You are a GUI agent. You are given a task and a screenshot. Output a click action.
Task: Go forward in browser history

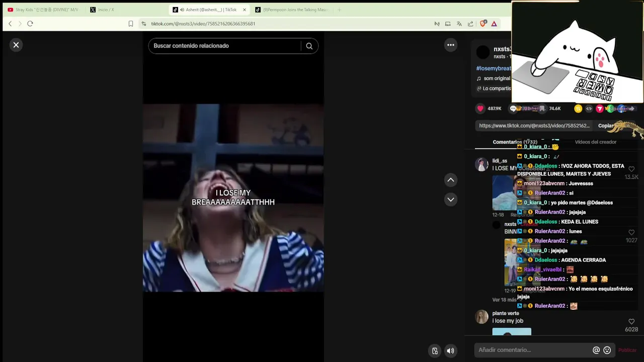[x=20, y=24]
